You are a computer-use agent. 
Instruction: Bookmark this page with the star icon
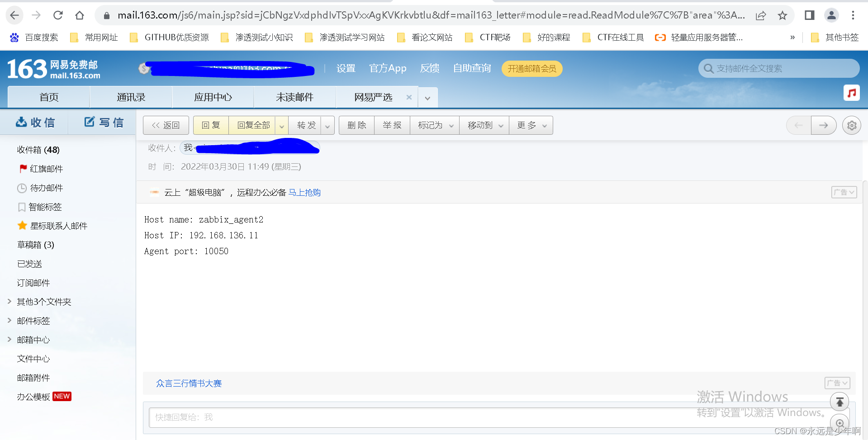coord(783,15)
